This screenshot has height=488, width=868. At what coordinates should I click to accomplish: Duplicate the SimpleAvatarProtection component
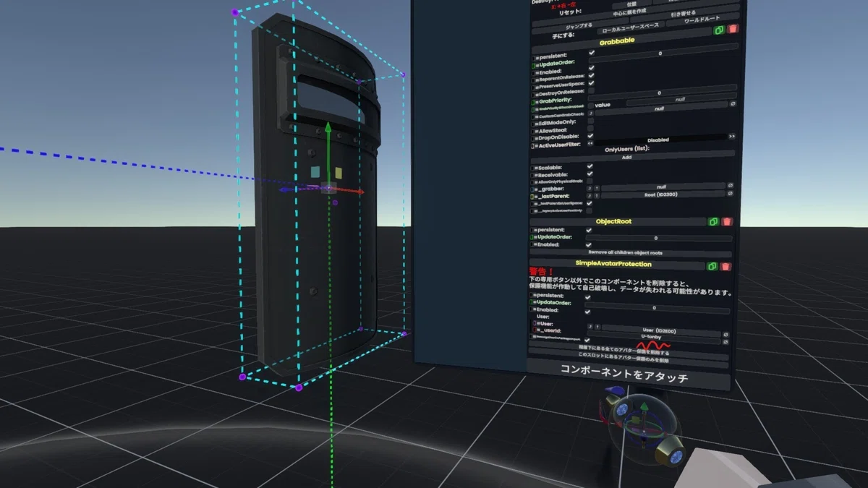pos(712,266)
